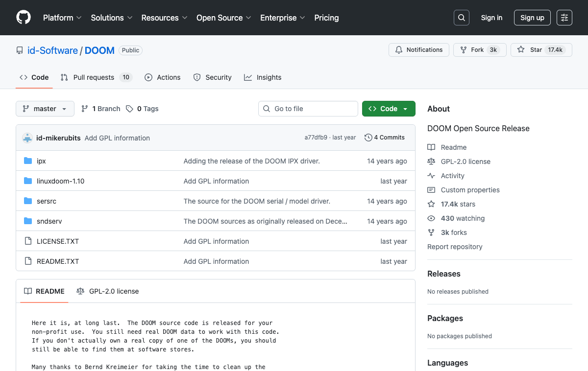The width and height of the screenshot is (588, 371).
Task: Click the eye icon beside 430 watching
Action: tap(431, 218)
